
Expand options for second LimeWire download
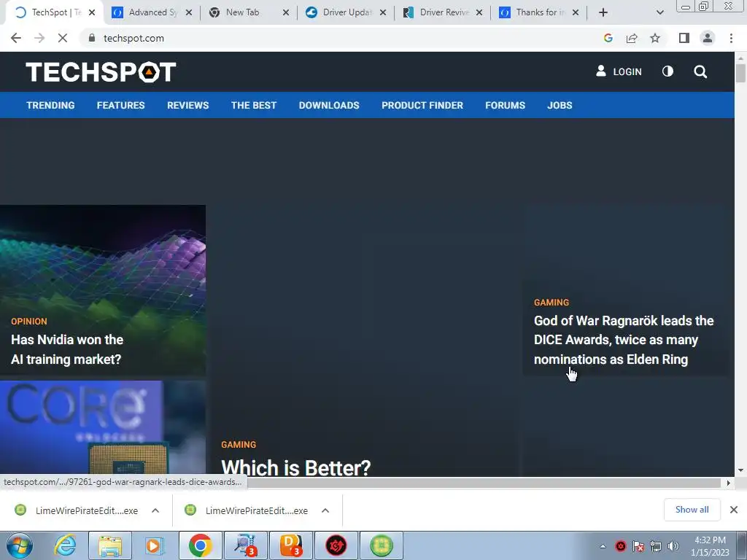pos(325,510)
